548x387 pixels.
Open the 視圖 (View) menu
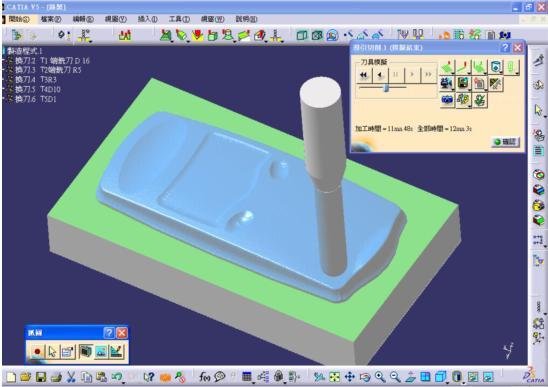(115, 19)
